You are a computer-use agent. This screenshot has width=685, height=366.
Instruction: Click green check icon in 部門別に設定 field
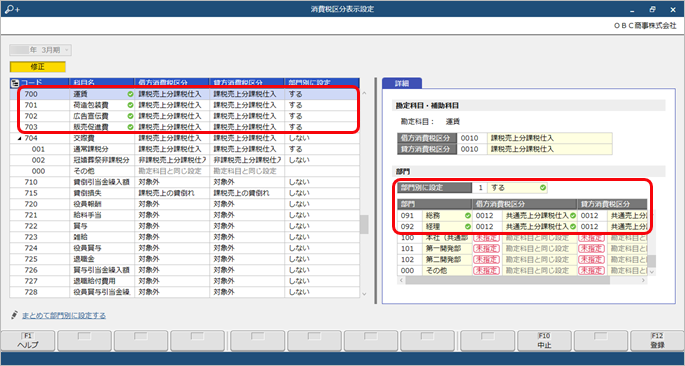pyautogui.click(x=543, y=188)
